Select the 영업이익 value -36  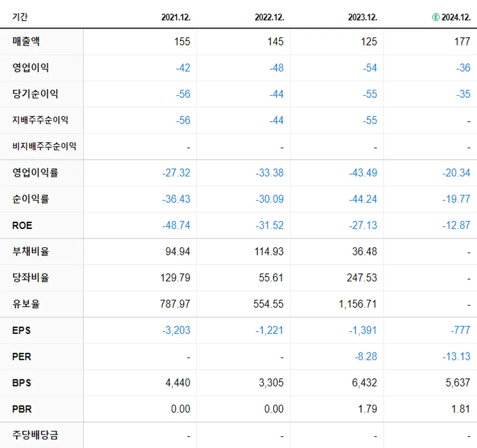tap(463, 68)
